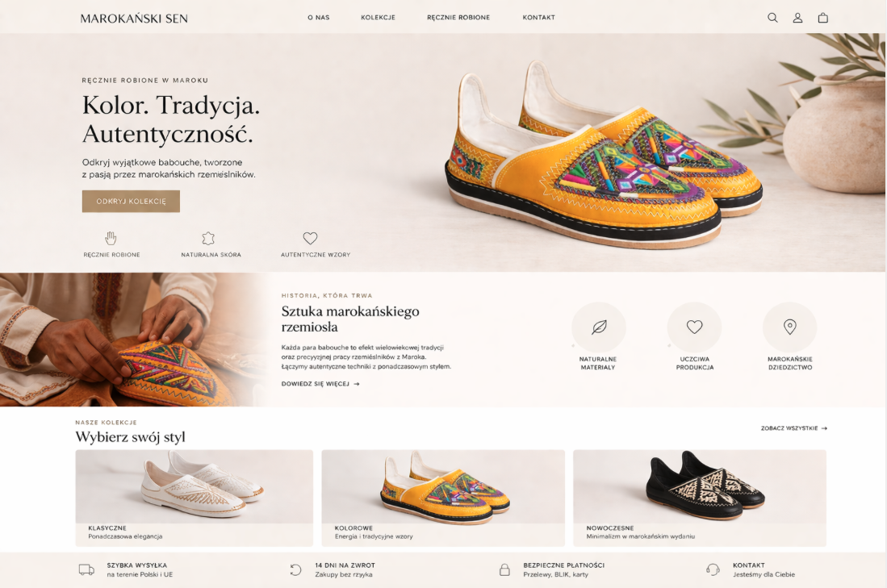Select the Klasyczne white babouche card
This screenshot has height=588, width=887.
pos(194,498)
